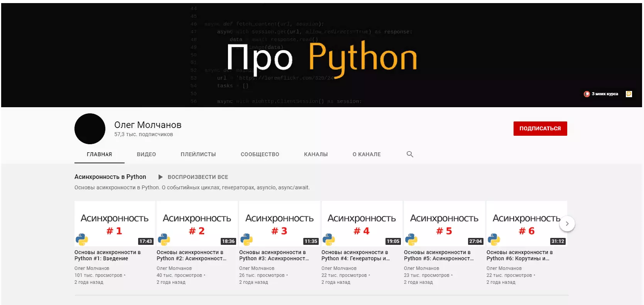The height and width of the screenshot is (305, 644).
Task: Click the play all triangle icon
Action: point(161,177)
